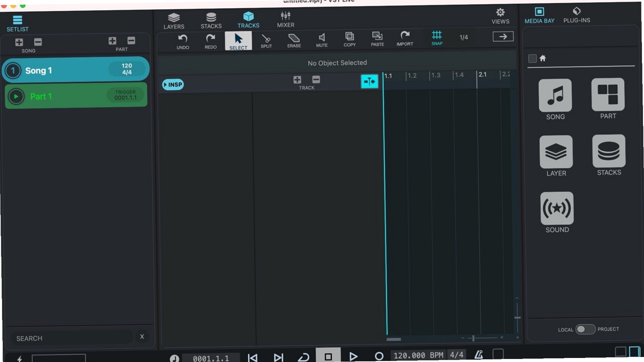Adjust the vertical zoom slider
The width and height of the screenshot is (644, 362).
pos(517,317)
